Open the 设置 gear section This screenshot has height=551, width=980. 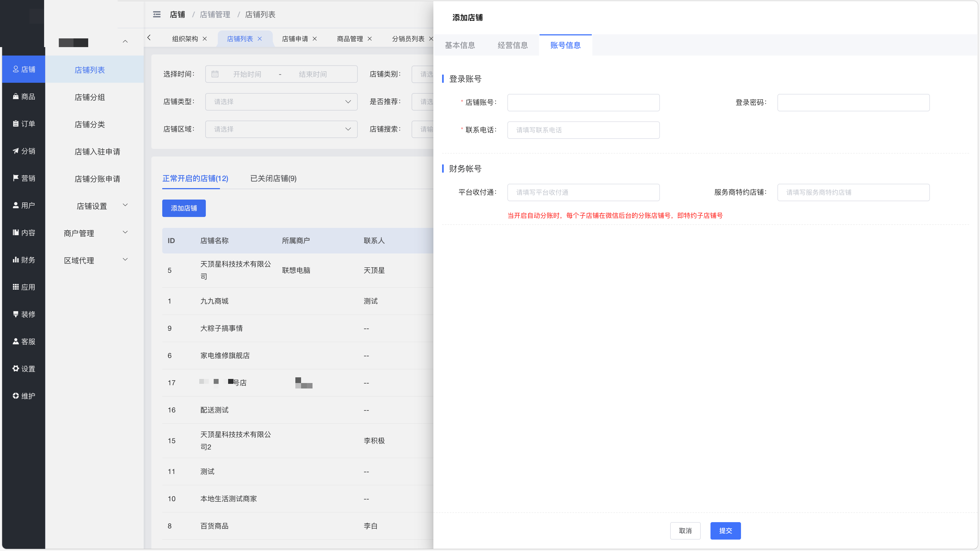coord(24,369)
